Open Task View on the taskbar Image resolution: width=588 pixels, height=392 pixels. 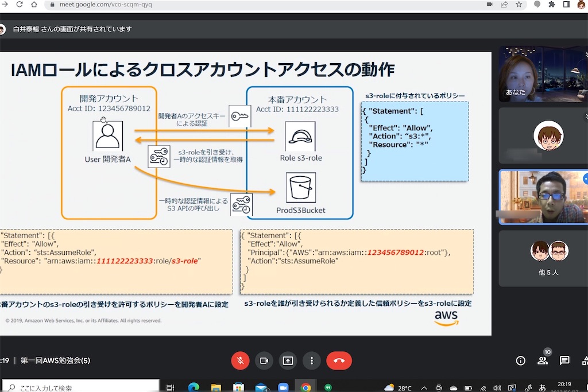click(170, 387)
